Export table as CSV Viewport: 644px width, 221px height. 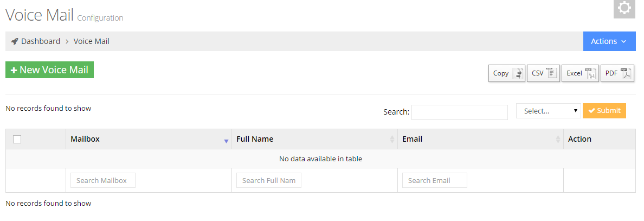click(x=543, y=73)
